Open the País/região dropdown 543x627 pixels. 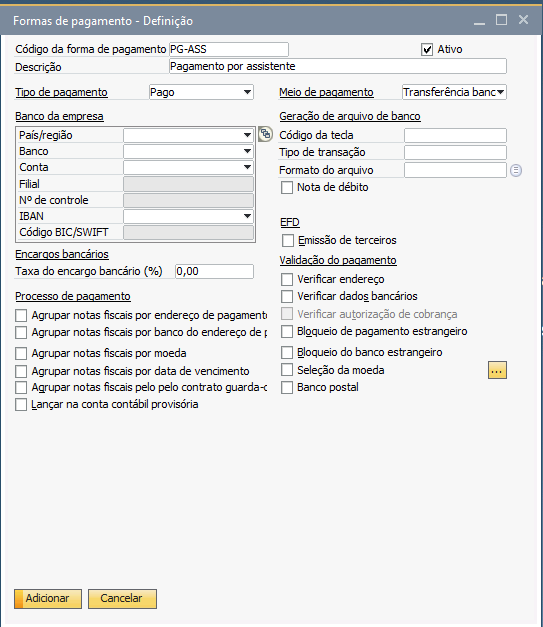[188, 135]
